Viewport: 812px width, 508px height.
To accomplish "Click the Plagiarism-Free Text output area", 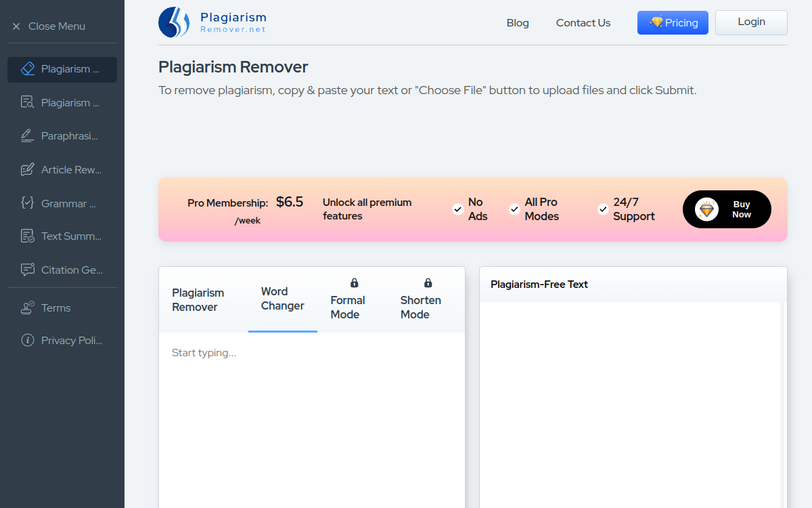I will (630, 405).
